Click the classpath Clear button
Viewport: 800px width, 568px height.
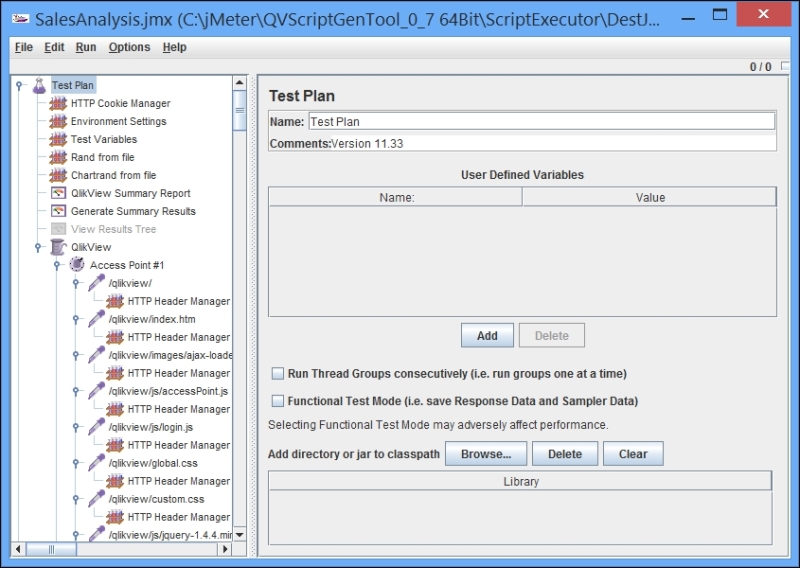(633, 454)
